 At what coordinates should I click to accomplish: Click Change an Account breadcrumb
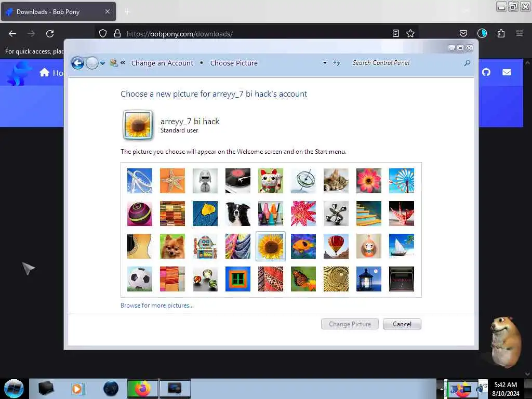[162, 63]
